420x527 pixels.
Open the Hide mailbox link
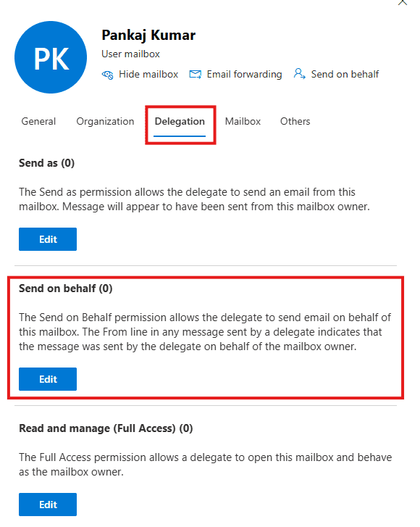click(x=148, y=74)
